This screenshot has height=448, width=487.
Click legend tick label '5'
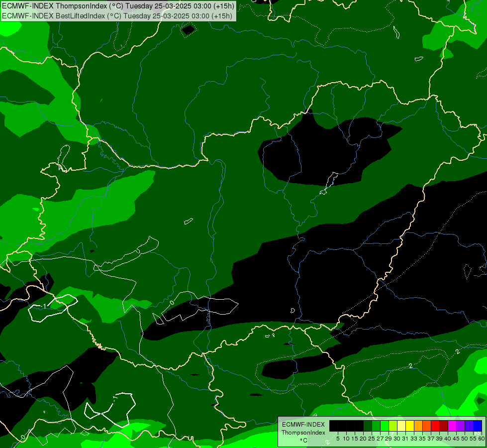point(338,439)
